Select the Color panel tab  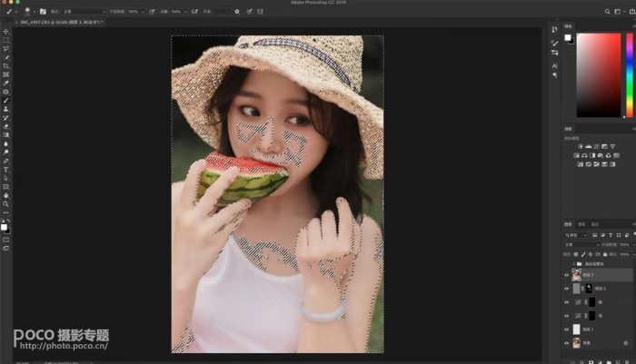tap(568, 26)
